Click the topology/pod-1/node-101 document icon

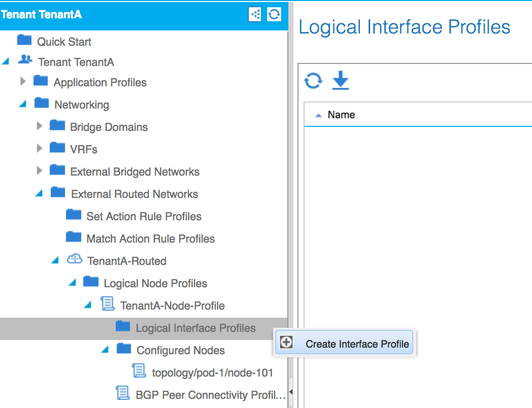pyautogui.click(x=139, y=370)
